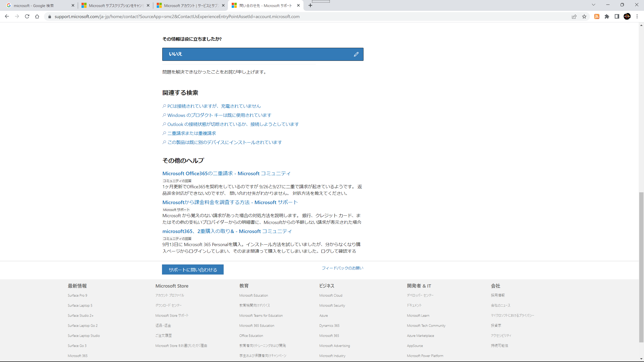This screenshot has height=362, width=644.
Task: Open Microsoft Learn footer link
Action: coord(418,315)
